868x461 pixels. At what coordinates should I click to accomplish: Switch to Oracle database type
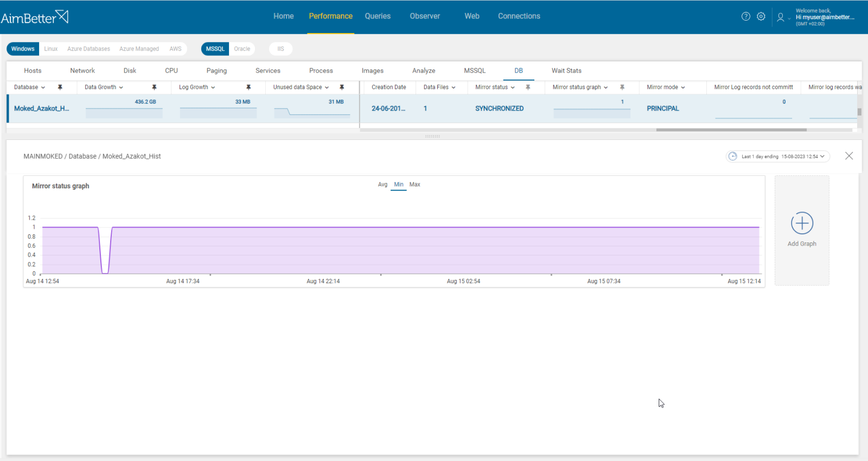point(242,49)
